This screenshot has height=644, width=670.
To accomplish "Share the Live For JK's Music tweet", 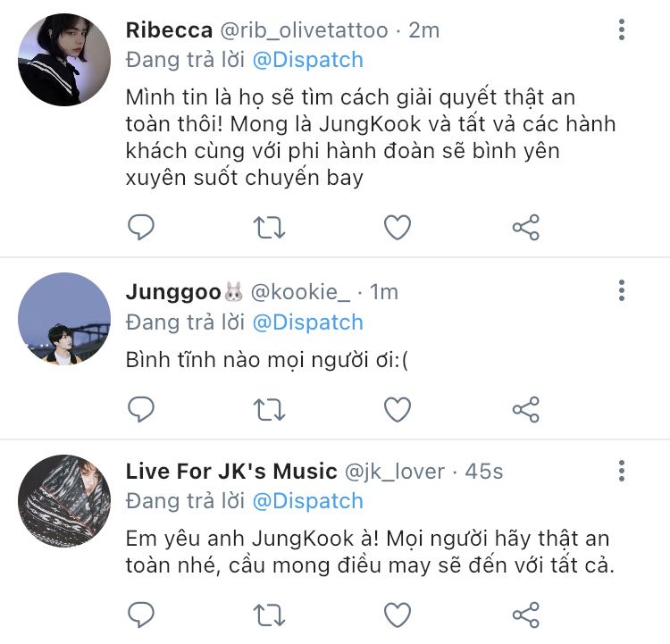I will [526, 615].
